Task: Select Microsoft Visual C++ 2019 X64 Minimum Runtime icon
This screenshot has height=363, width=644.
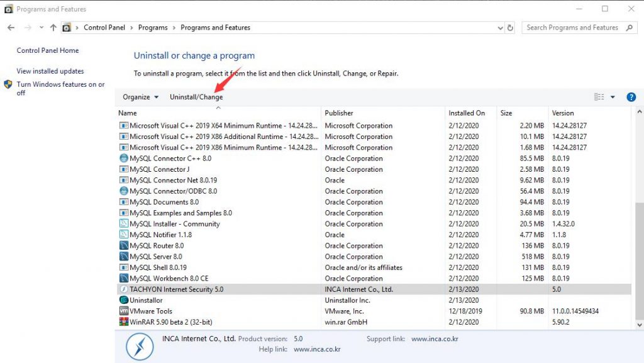Action: [124, 126]
